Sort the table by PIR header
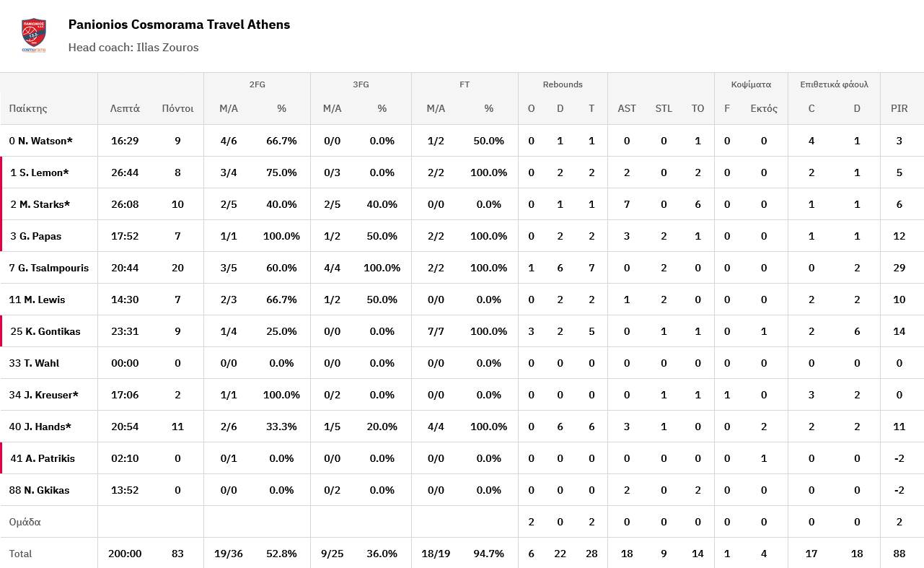The image size is (924, 568). coord(899,108)
